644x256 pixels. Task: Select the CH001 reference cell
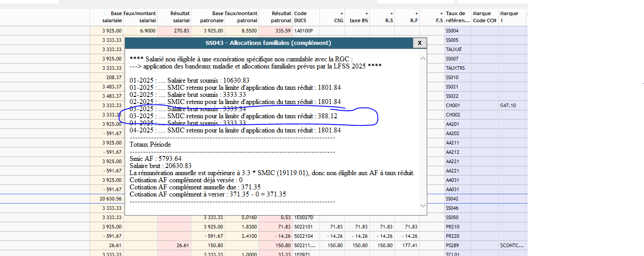click(x=458, y=105)
